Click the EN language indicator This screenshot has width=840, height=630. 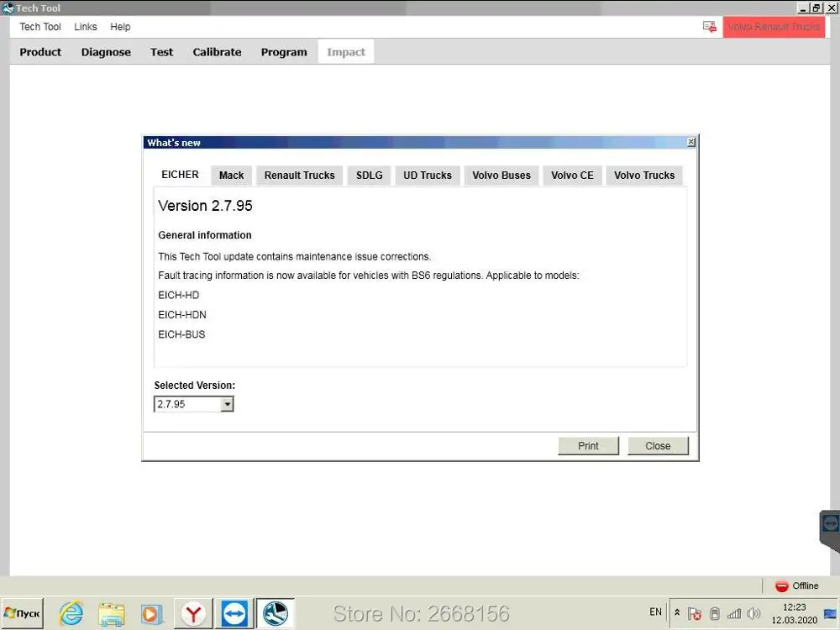pyautogui.click(x=655, y=612)
